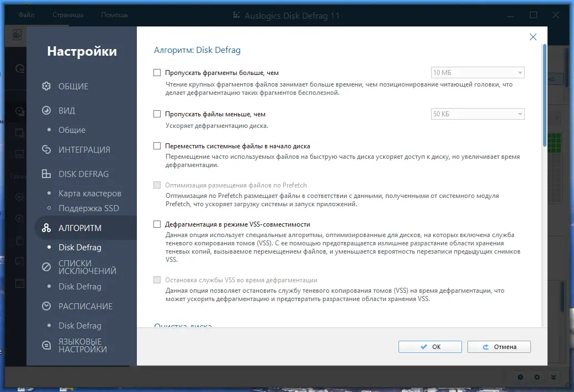
Task: Enable Пропускать фрагменты больше, чем checkbox
Action: pyautogui.click(x=157, y=73)
